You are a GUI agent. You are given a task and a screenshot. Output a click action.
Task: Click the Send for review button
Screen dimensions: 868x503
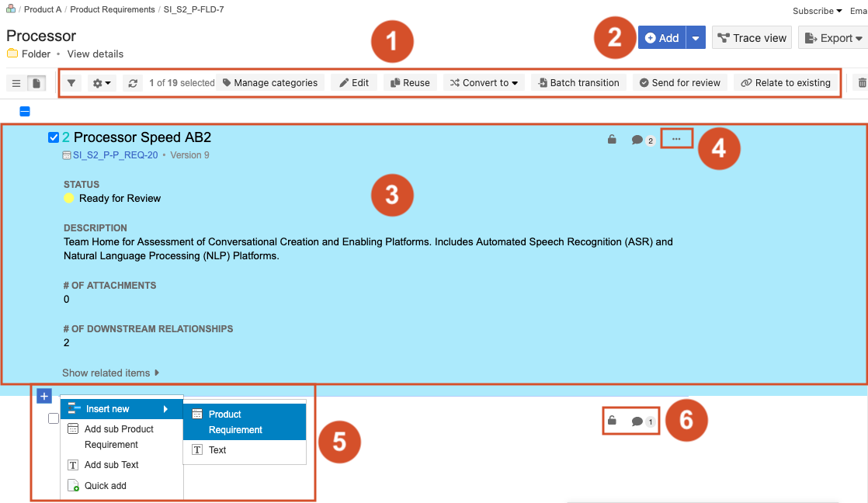679,83
